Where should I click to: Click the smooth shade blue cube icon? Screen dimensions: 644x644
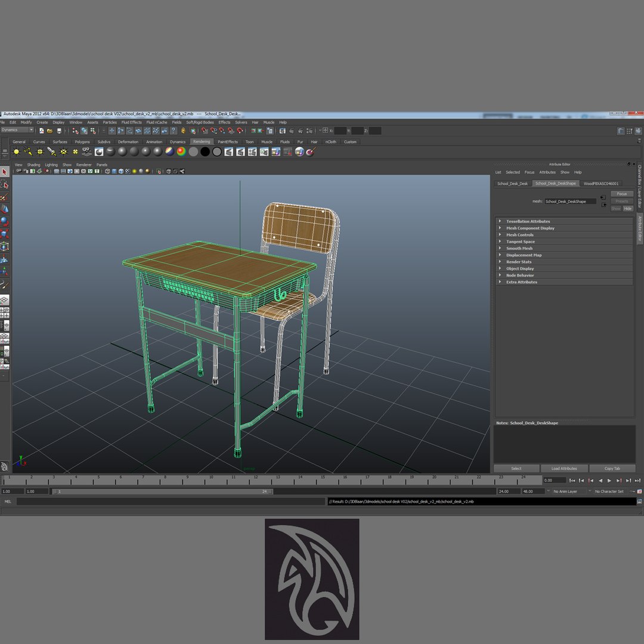coord(114,171)
